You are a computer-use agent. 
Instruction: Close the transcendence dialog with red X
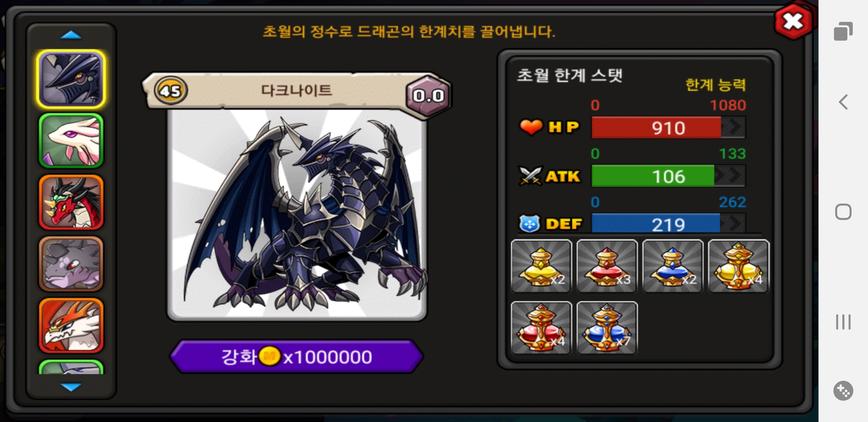793,21
